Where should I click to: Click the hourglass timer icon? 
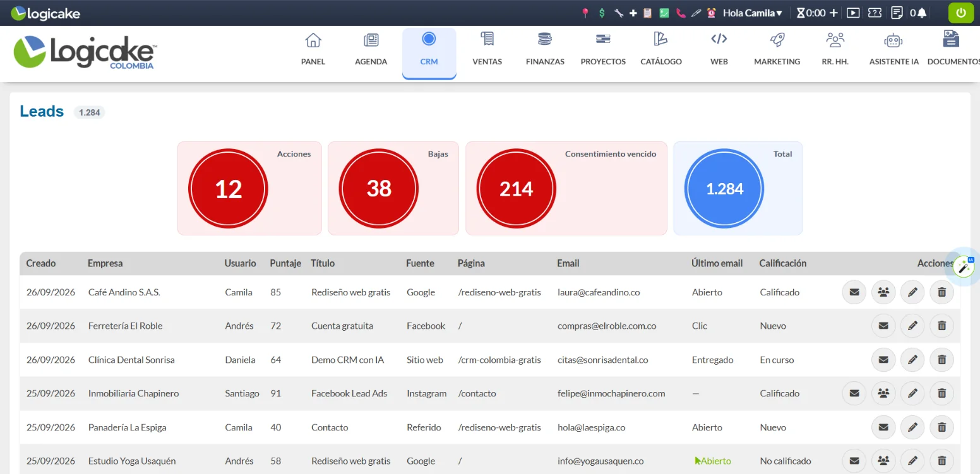tap(801, 13)
